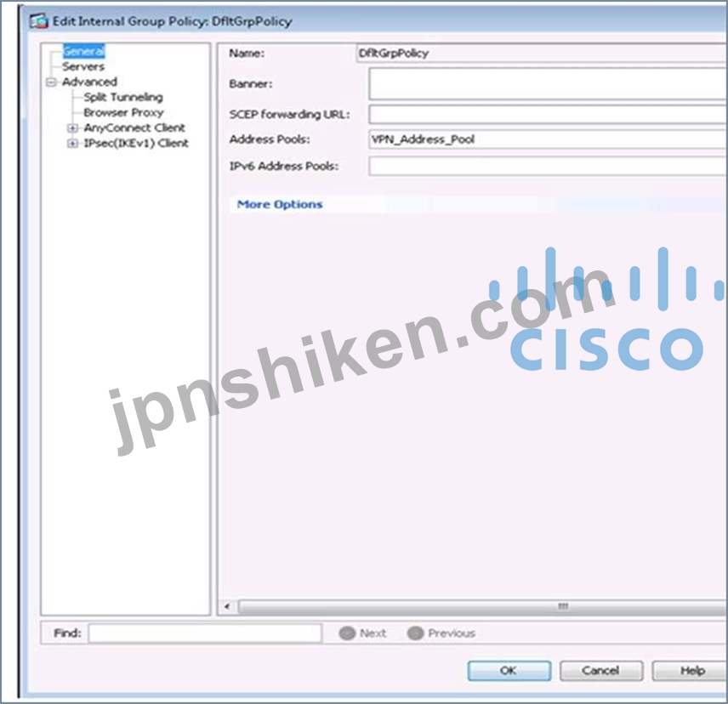Viewport: 728px width, 704px height.
Task: Focus the SCEP forwarding URL field
Action: 549,114
